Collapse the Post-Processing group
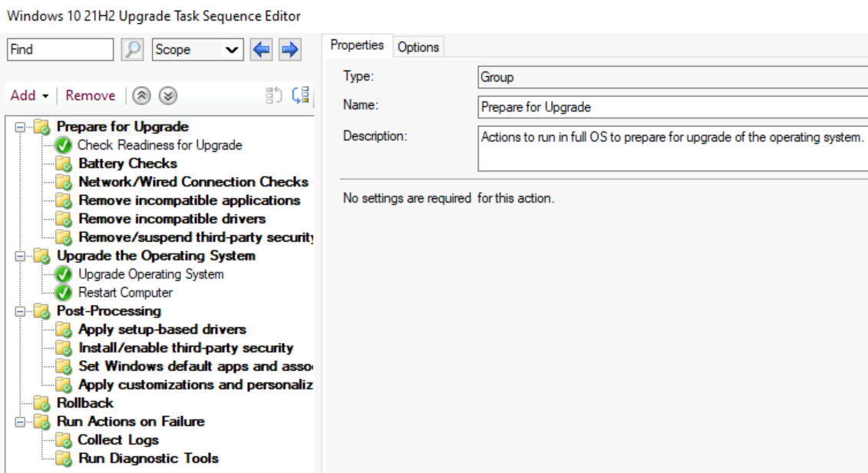The image size is (868, 473). tap(20, 311)
